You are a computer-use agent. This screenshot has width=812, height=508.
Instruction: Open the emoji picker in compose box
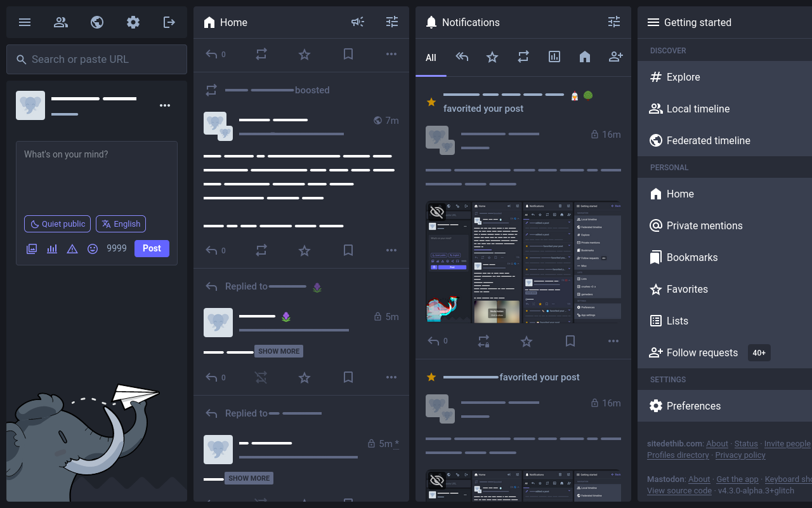pyautogui.click(x=93, y=249)
